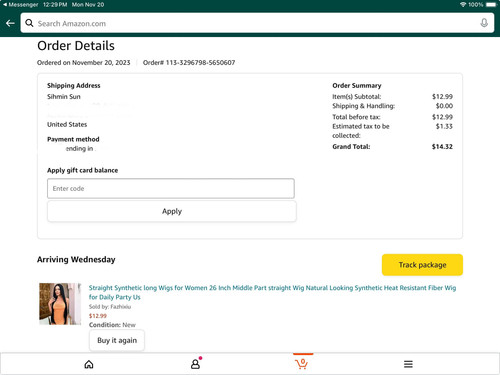Return to Messenger via status bar
The width and height of the screenshot is (500, 375).
tap(20, 5)
